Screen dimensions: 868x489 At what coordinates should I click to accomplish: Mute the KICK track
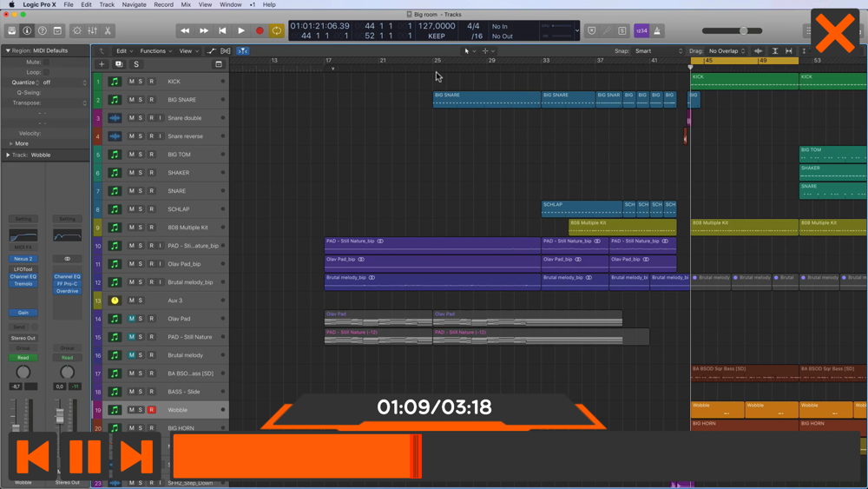(132, 82)
